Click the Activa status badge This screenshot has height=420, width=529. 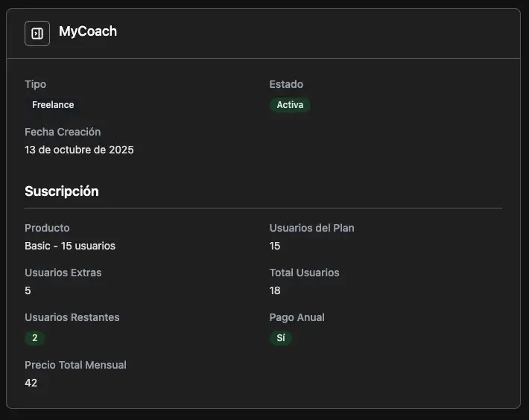tap(290, 105)
